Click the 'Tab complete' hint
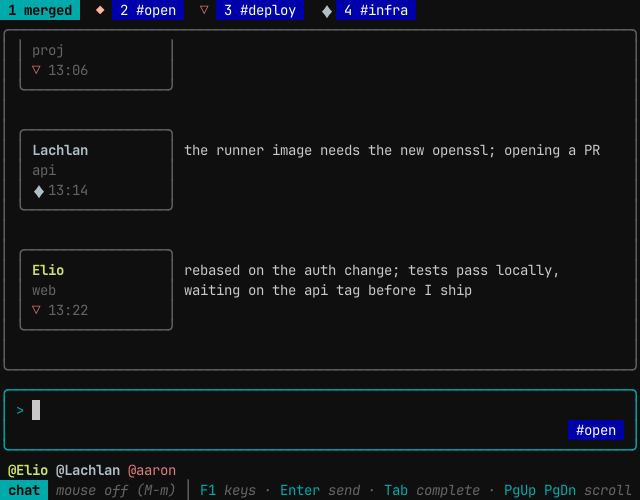Image resolution: width=640 pixels, height=500 pixels. (432, 490)
